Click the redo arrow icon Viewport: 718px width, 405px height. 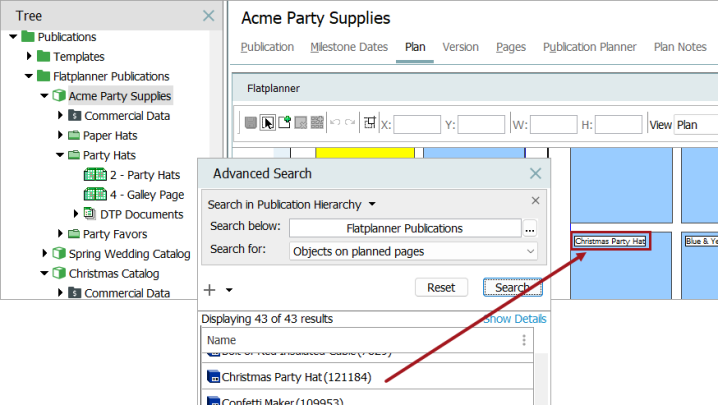click(x=350, y=123)
